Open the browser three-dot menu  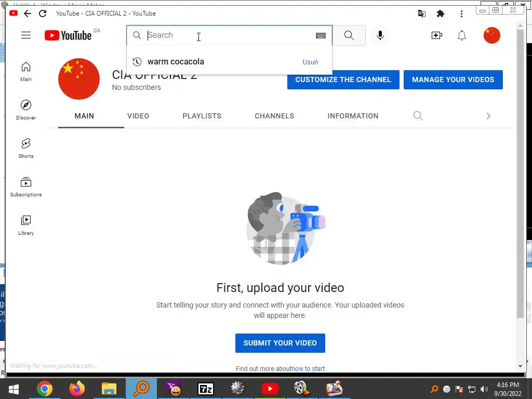(x=461, y=14)
